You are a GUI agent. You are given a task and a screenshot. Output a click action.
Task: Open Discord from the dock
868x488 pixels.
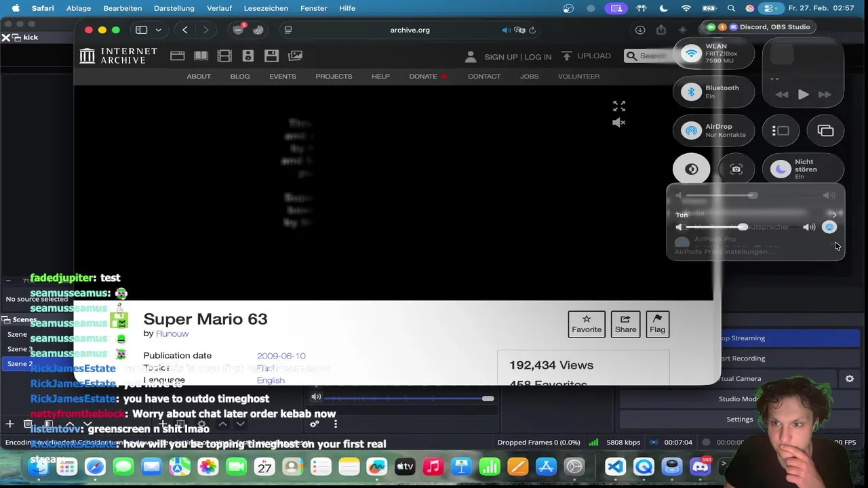(701, 466)
